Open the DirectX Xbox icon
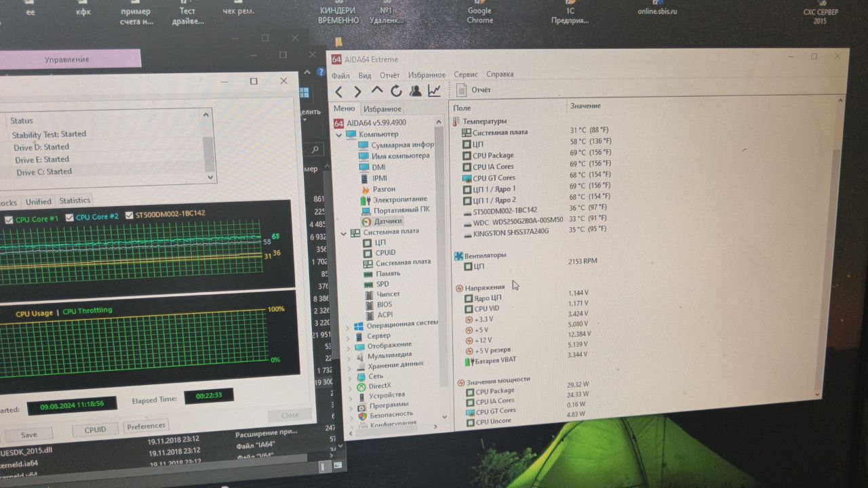This screenshot has height=488, width=868. point(362,386)
